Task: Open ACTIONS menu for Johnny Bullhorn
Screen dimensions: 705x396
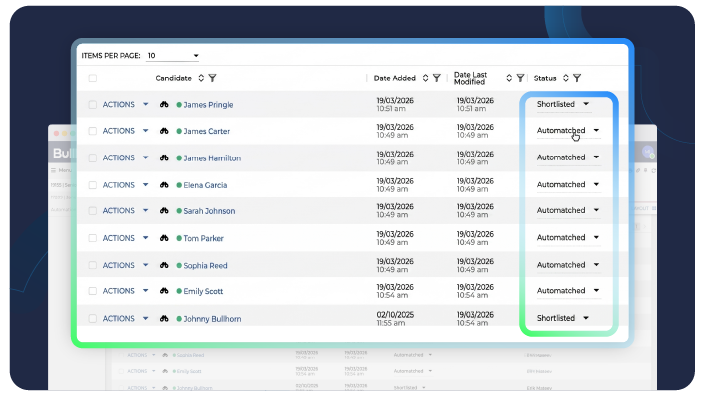Action: pos(125,318)
